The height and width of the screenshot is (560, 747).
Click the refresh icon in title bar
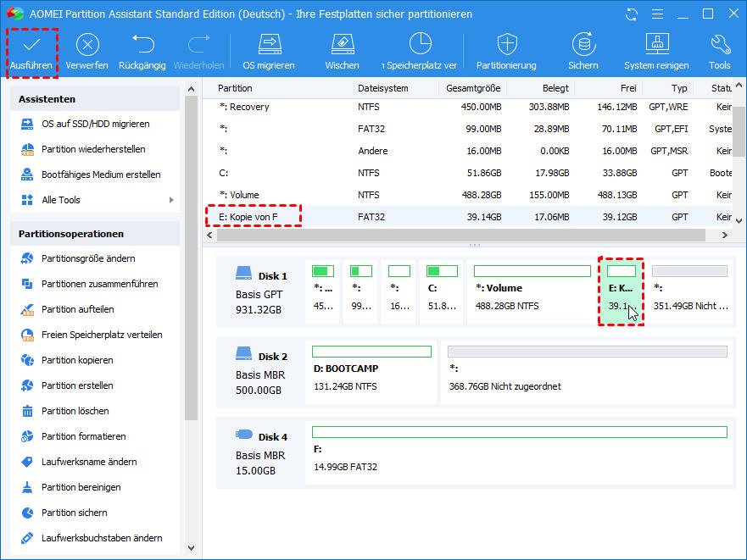point(632,14)
